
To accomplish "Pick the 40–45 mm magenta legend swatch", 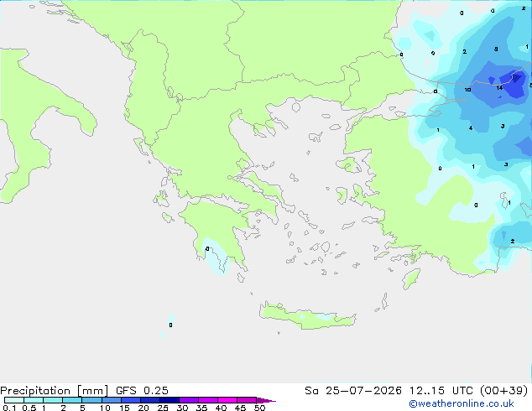I will pos(227,400).
